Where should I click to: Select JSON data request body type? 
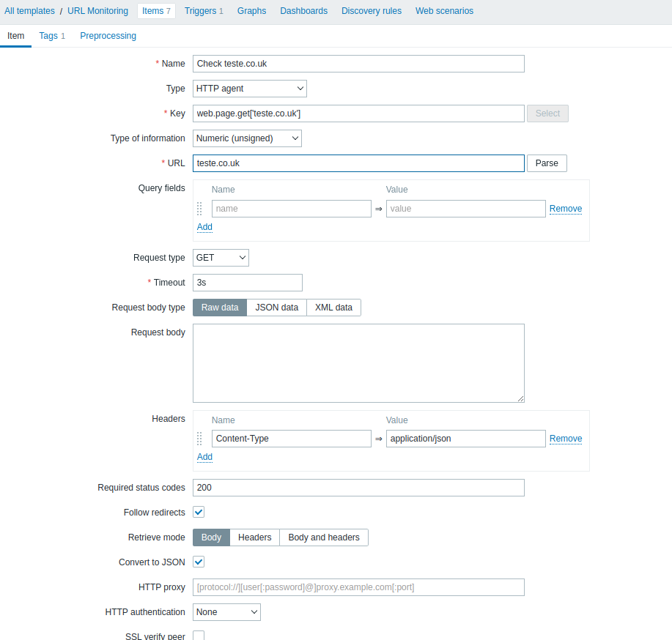(x=276, y=308)
